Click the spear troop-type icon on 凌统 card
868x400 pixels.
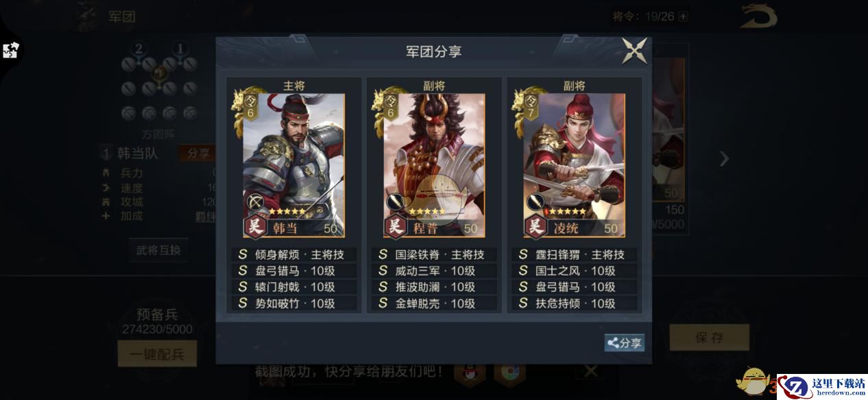(535, 202)
